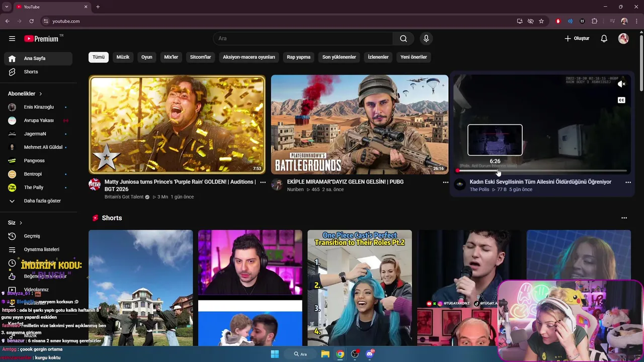644x362 pixels.
Task: Open Chrome tab search dropdown
Action: point(7,7)
